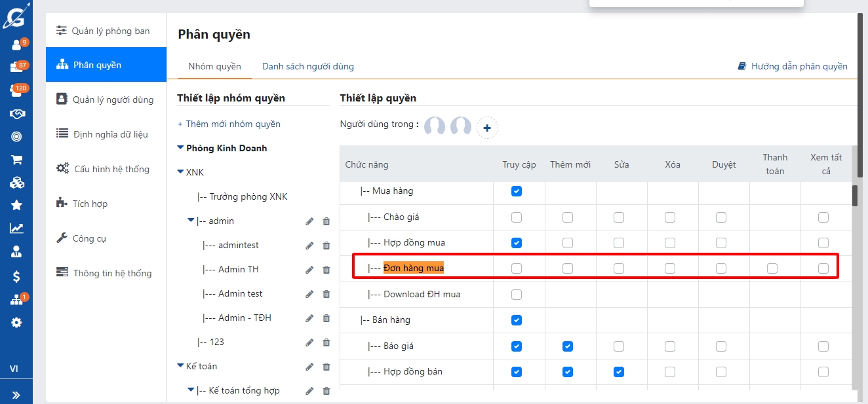Click the settings gear in sidebar

(16, 322)
